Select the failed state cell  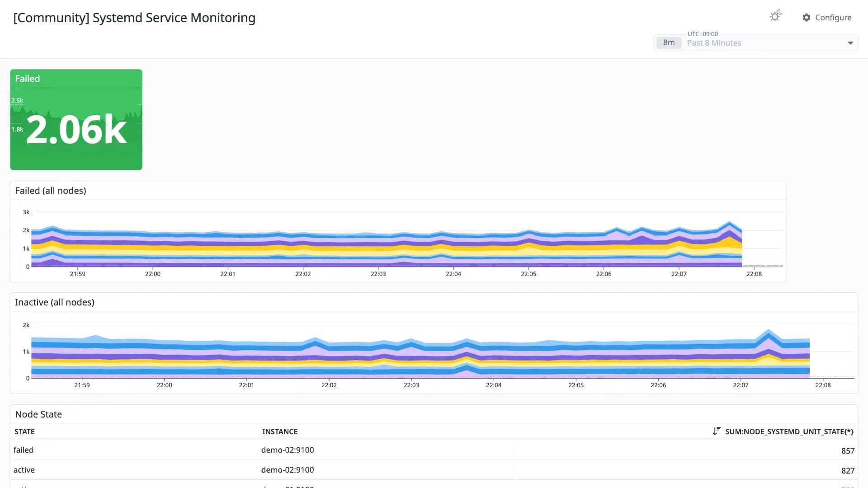(x=24, y=450)
